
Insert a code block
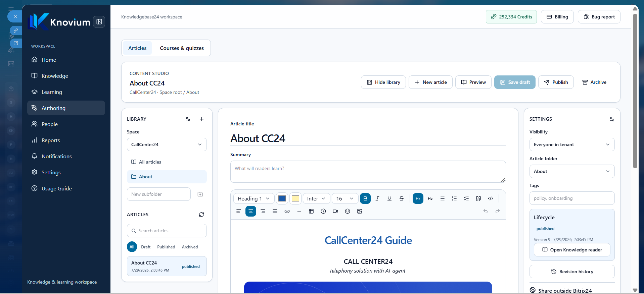[491, 198]
